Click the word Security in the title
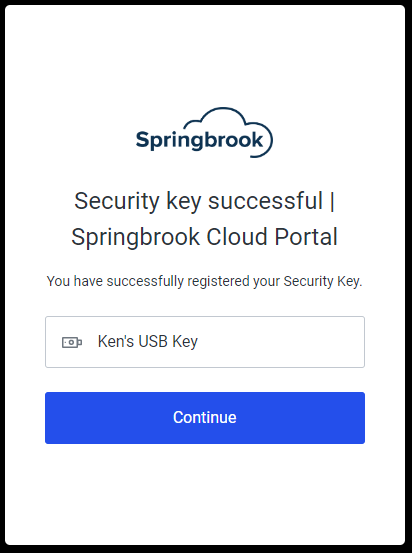The height and width of the screenshot is (553, 412). 117,201
